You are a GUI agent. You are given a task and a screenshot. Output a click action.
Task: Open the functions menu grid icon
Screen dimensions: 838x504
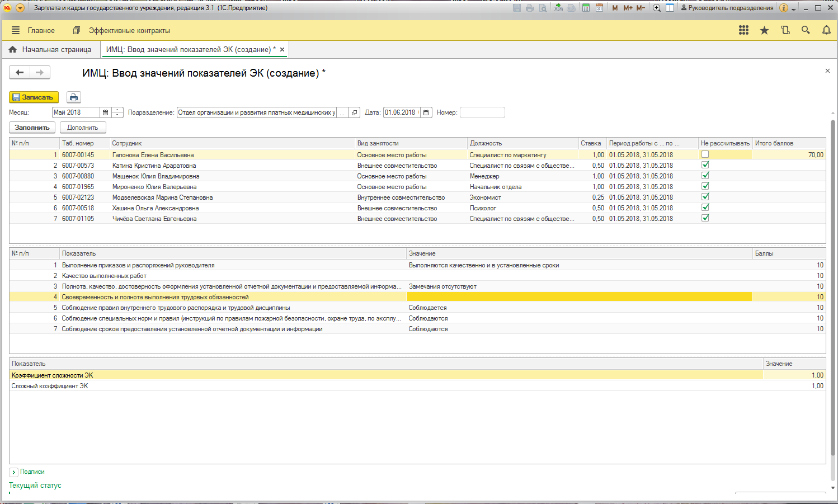pyautogui.click(x=743, y=31)
